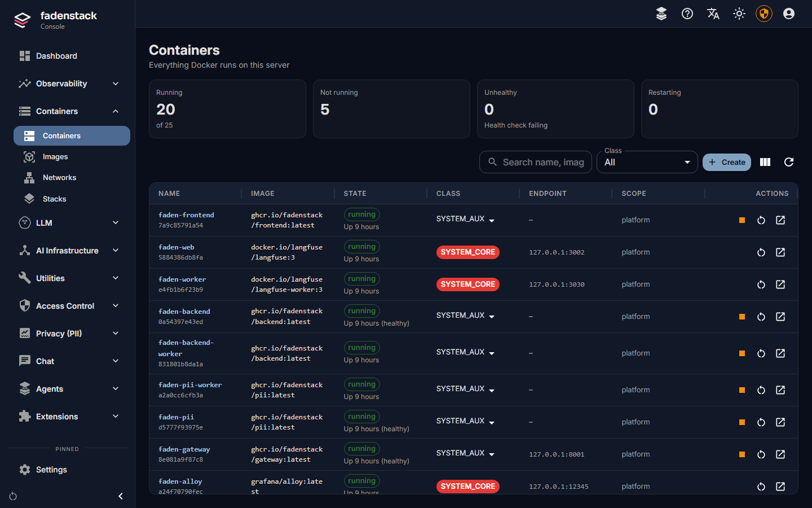The width and height of the screenshot is (812, 508).
Task: Open the user account avatar
Action: pos(789,14)
